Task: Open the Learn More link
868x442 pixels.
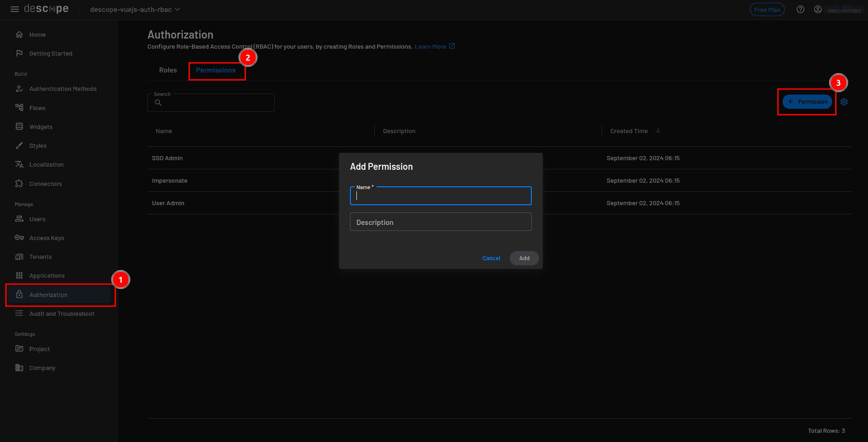Action: 431,46
